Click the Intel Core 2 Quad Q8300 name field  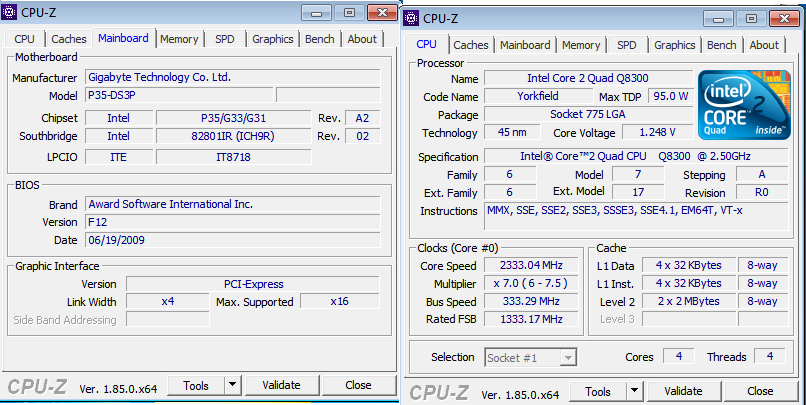pyautogui.click(x=588, y=79)
